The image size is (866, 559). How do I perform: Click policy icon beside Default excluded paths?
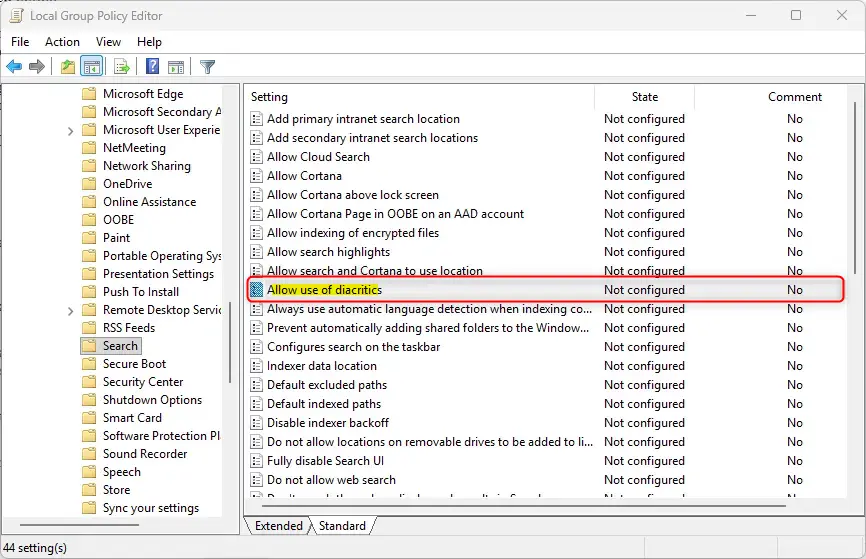pos(256,385)
